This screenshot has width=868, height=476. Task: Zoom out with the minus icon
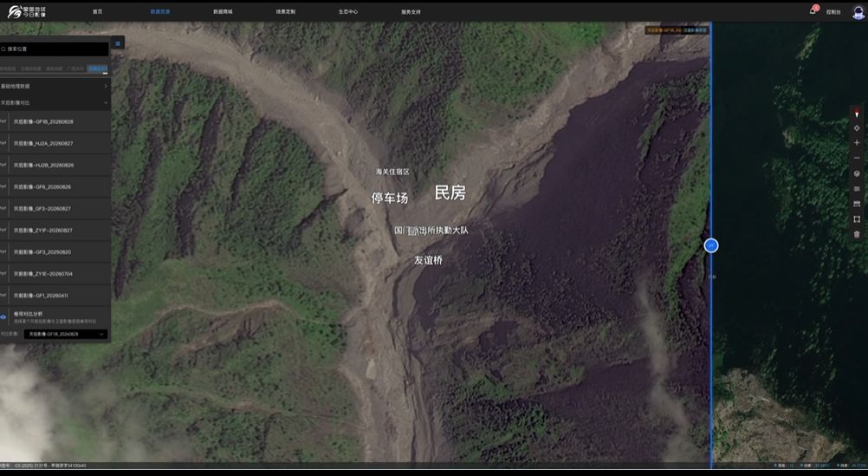point(857,158)
